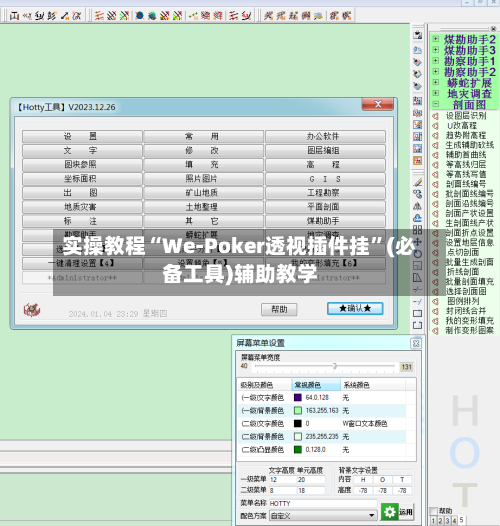Select the Copy objects tool
Screen dimensions: 500x526
pos(418,194)
